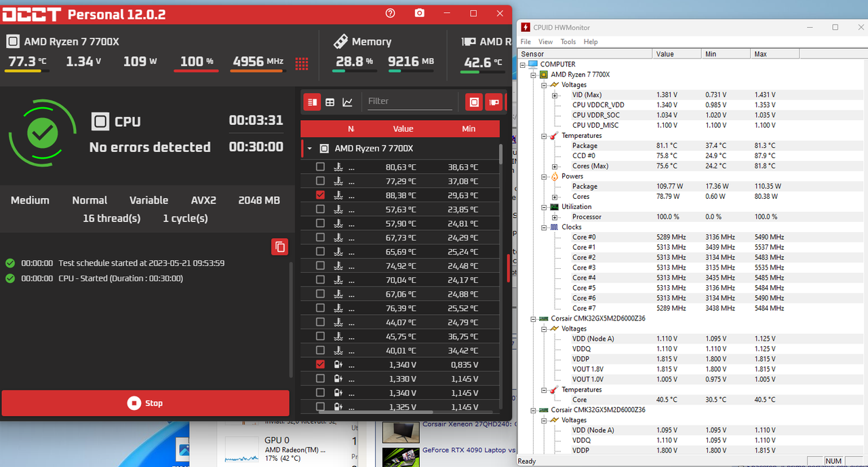
Task: Click CPU chip icon beside AMD Ryzen 7 7700X header
Action: click(x=13, y=41)
